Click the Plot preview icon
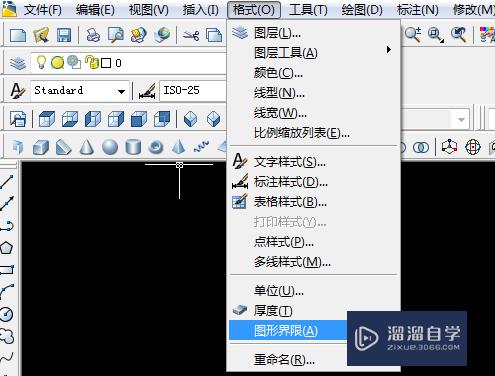The width and height of the screenshot is (495, 376). [x=116, y=35]
